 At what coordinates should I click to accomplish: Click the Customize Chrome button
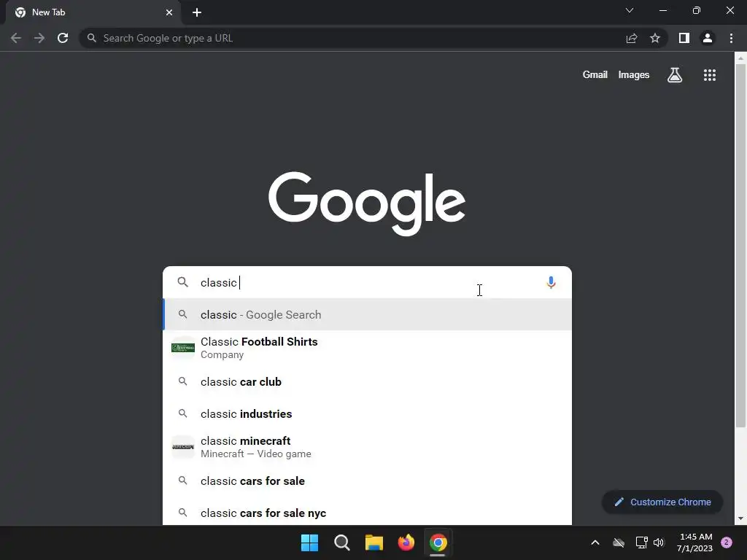pyautogui.click(x=662, y=502)
